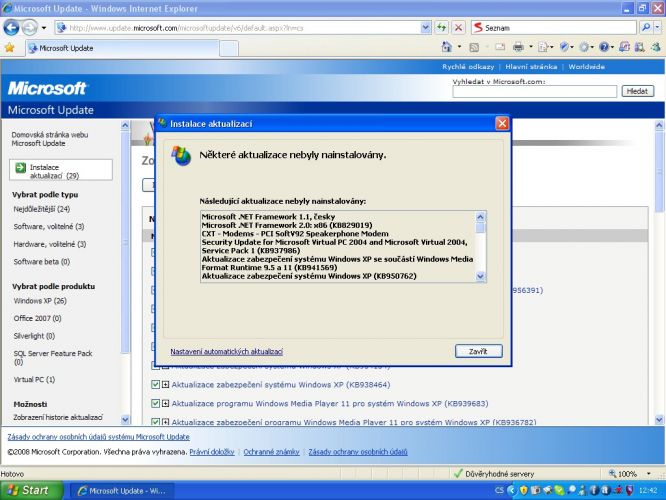Screen dimensions: 666x500
Task: Click the Favorites star icon
Action: tap(9, 48)
